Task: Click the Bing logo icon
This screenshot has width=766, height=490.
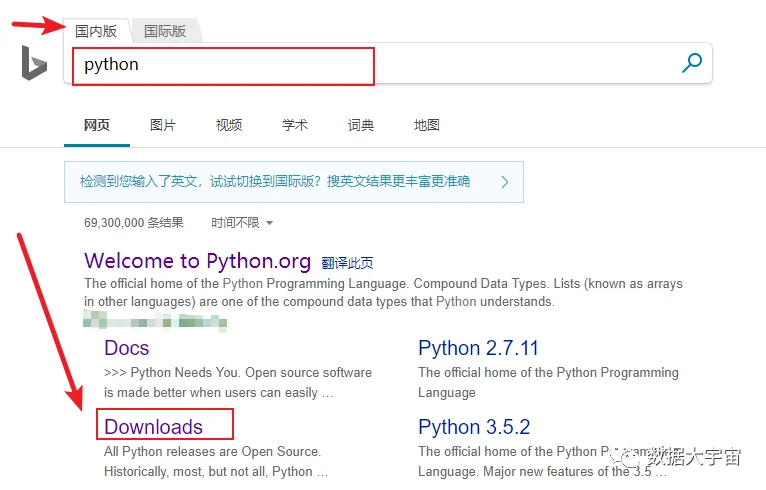Action: [34, 63]
